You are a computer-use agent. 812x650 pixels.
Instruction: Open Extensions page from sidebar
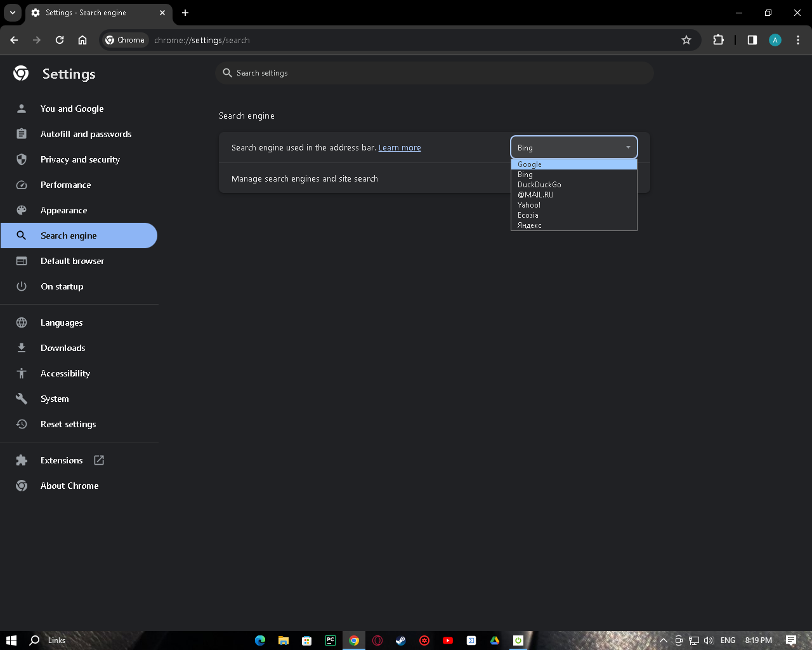79,460
